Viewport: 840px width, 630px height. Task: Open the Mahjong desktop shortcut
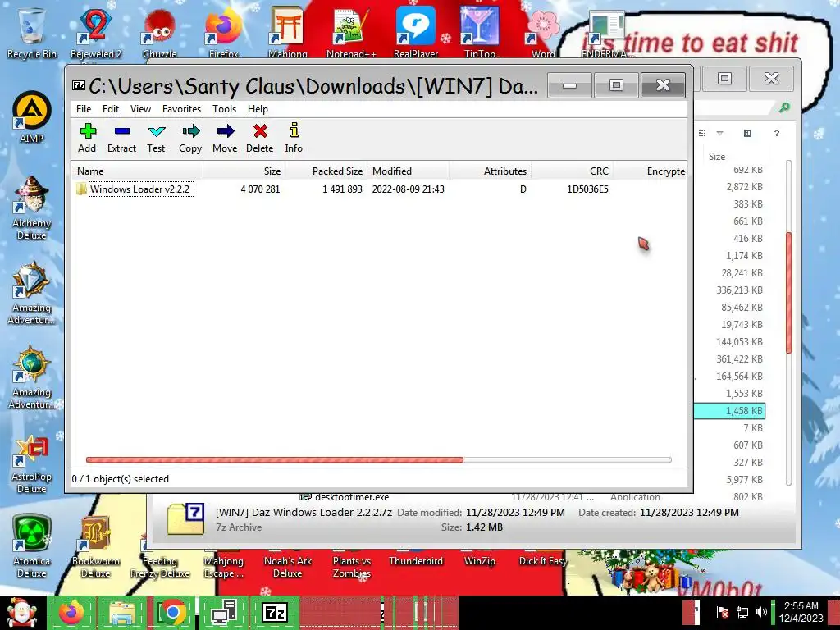click(288, 33)
